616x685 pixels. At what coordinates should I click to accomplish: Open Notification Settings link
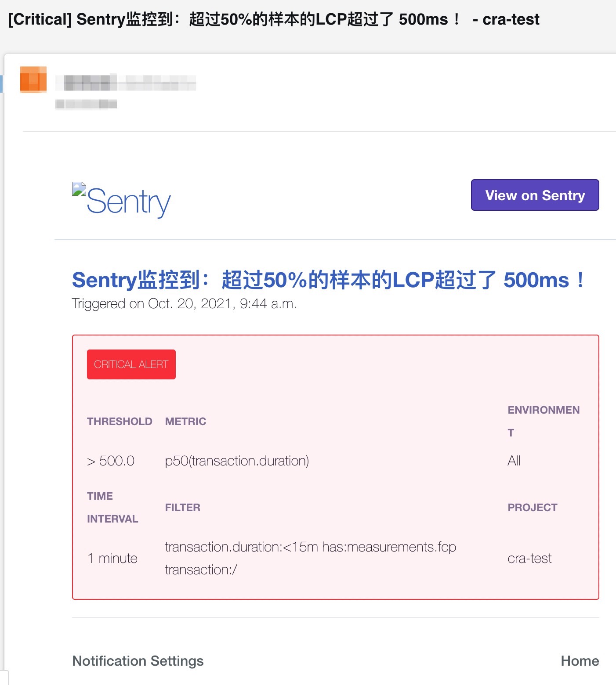[138, 661]
